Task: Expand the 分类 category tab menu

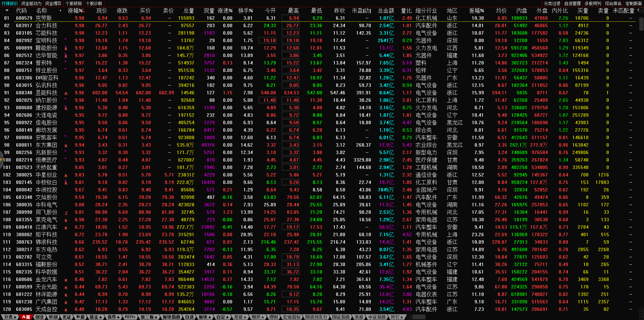Action: (x=10, y=317)
